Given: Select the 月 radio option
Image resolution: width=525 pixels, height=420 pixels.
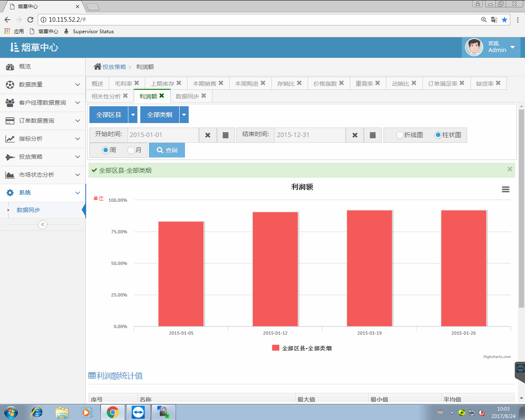Looking at the screenshot, I should [131, 150].
